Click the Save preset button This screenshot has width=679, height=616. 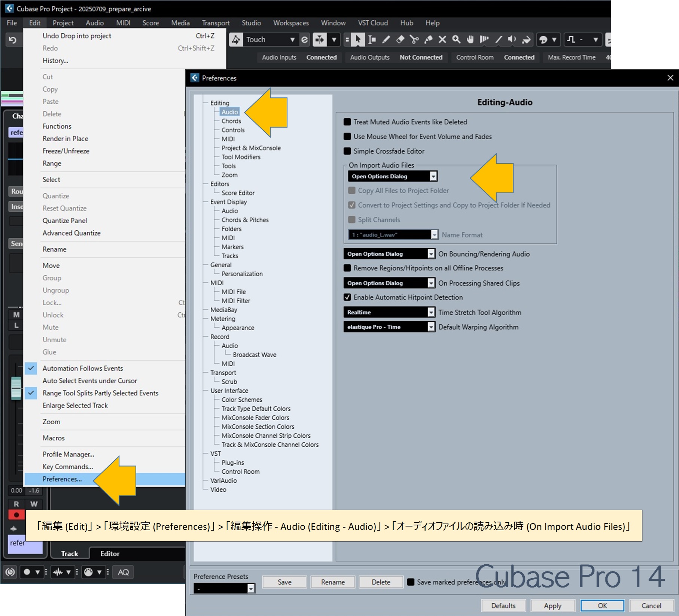[x=284, y=582]
